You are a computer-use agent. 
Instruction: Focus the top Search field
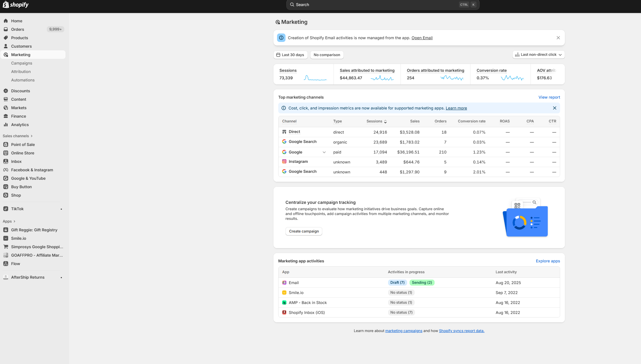click(x=383, y=5)
